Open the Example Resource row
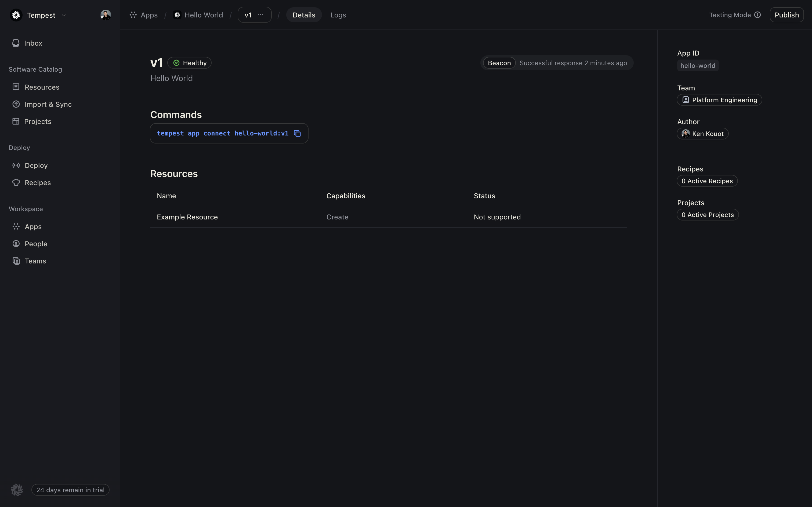Viewport: 812px width, 507px height. pos(187,217)
